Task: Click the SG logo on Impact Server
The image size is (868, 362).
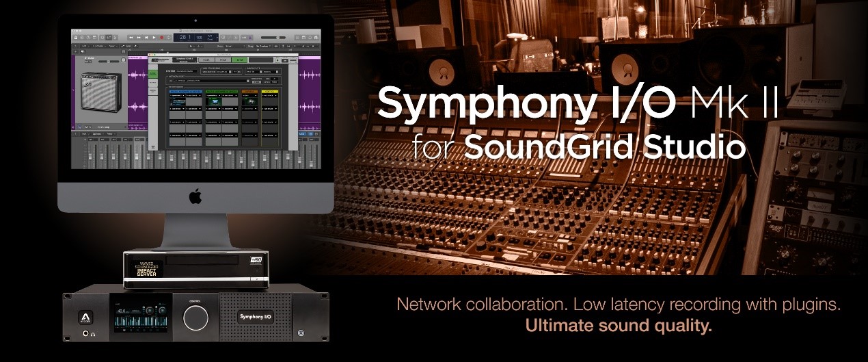Action: pos(258,260)
